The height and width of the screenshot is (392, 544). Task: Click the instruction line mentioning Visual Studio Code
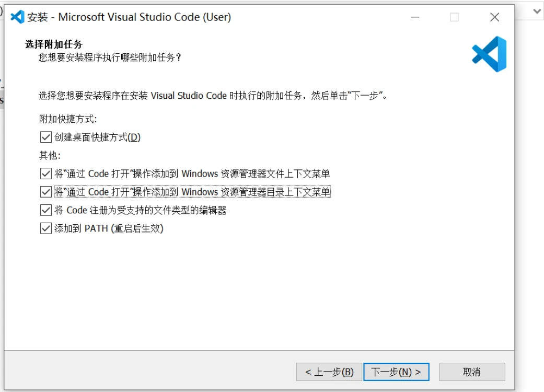coord(213,96)
